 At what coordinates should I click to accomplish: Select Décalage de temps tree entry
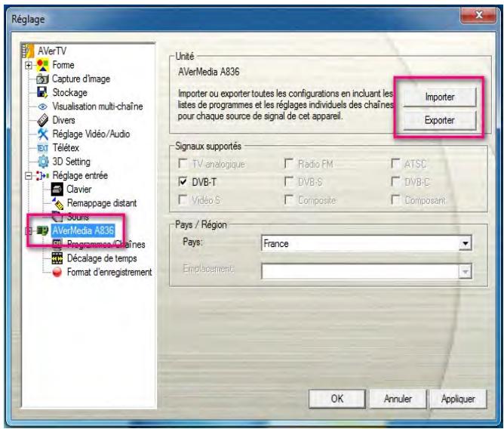[102, 258]
